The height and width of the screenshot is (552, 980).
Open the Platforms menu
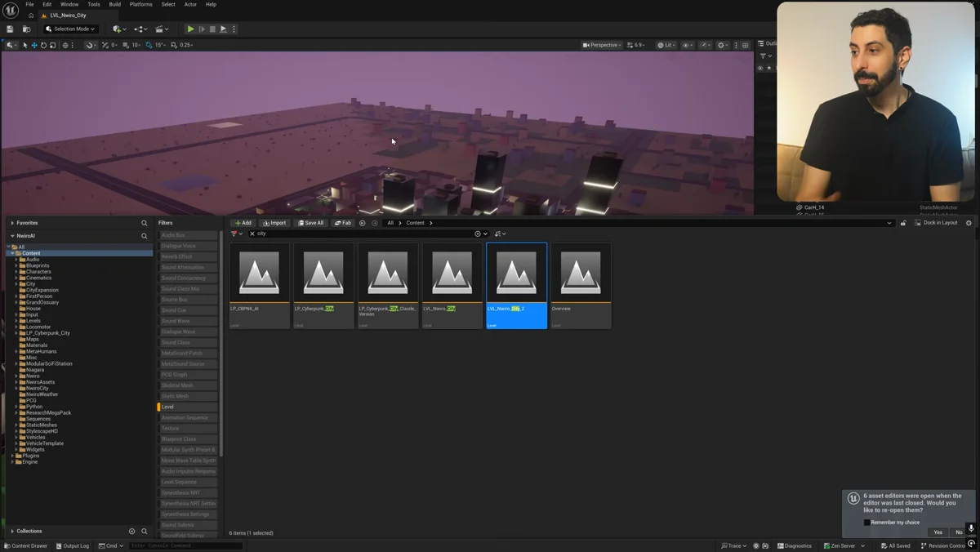pyautogui.click(x=140, y=4)
